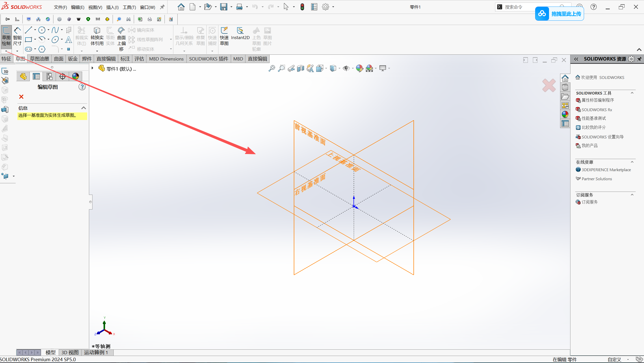This screenshot has width=644, height=363.
Task: Expand the 零件1 feature tree node
Action: [92, 68]
